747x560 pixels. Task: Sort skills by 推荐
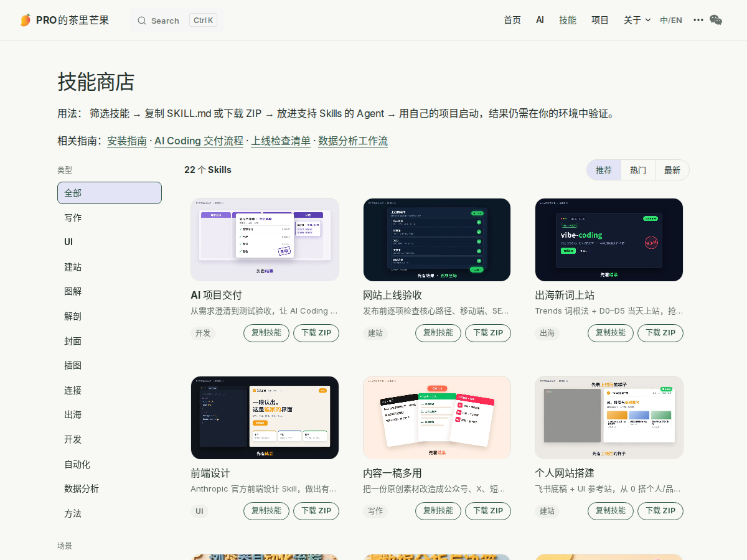pyautogui.click(x=604, y=170)
